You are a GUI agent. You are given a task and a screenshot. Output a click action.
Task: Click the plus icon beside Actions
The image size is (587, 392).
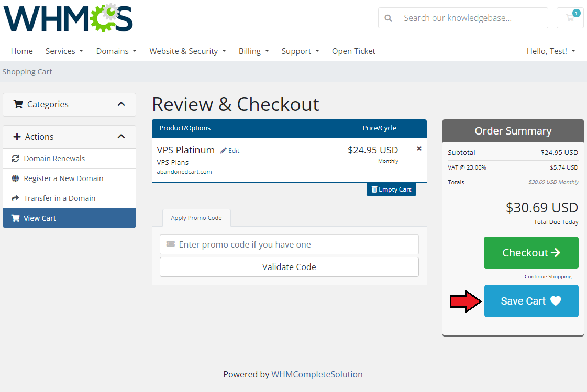coord(17,137)
